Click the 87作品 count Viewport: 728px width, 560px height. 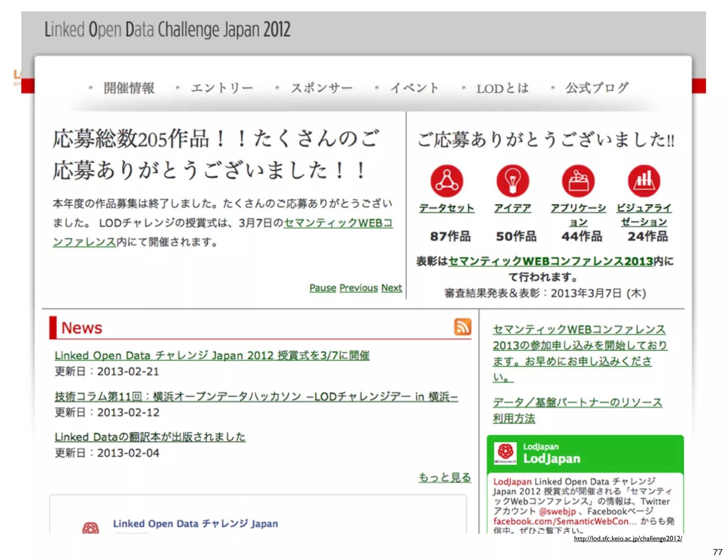coord(450,236)
